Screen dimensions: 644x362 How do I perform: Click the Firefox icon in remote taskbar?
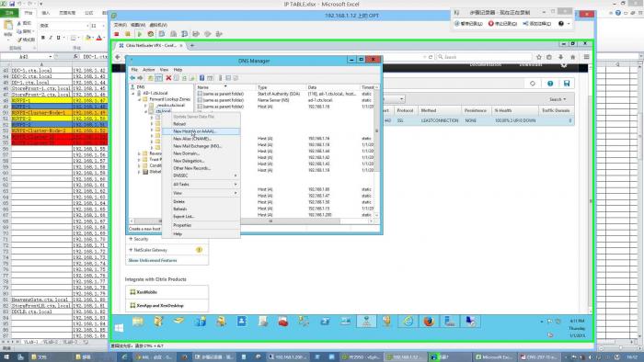(x=429, y=322)
